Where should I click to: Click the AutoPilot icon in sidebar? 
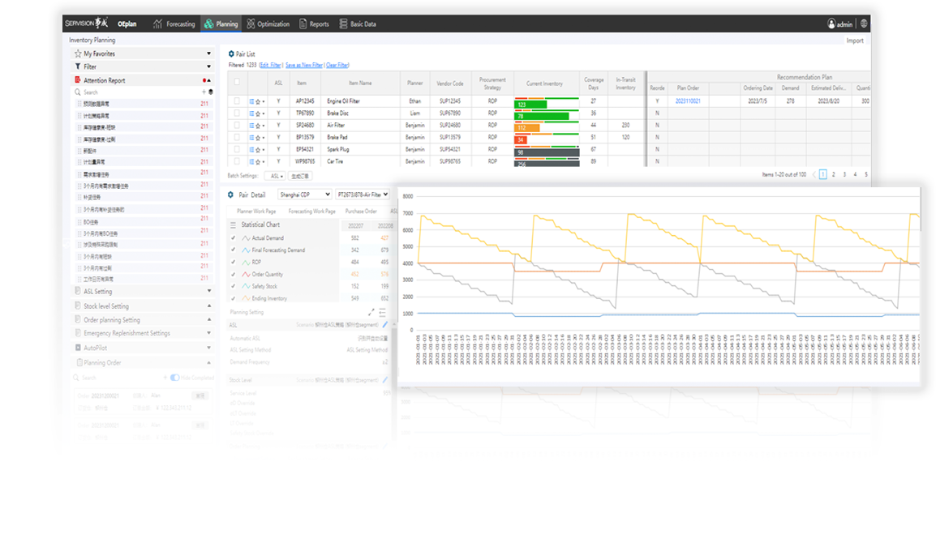point(78,348)
